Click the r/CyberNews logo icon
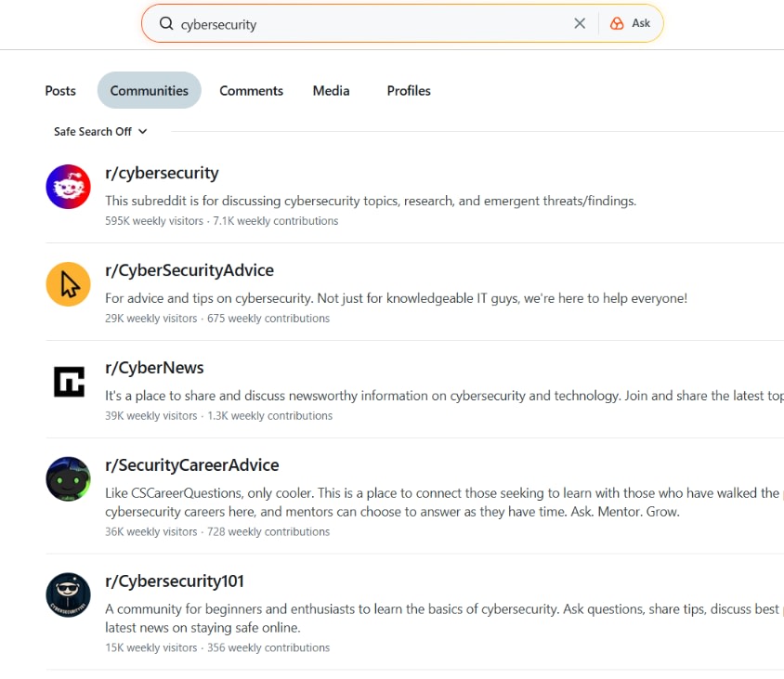Screen dimensions: 784x679 (x=68, y=382)
